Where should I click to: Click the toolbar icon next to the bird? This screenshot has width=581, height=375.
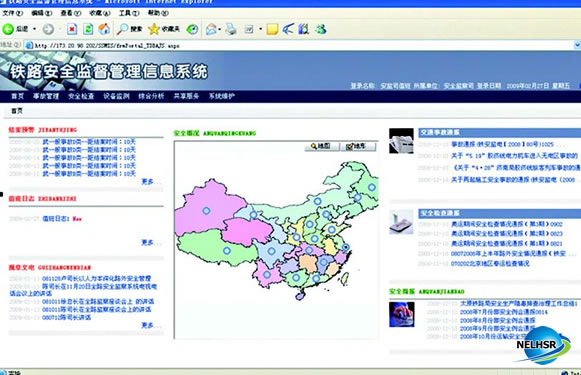pos(303,29)
